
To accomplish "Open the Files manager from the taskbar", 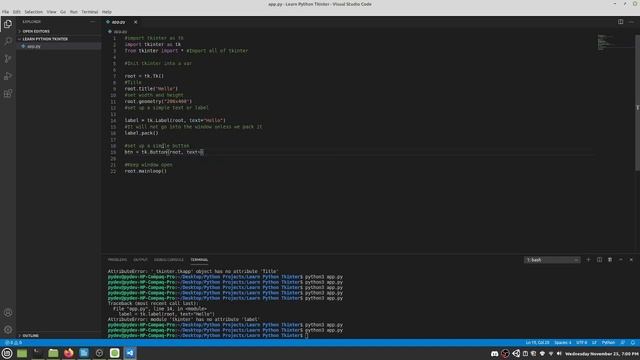I will pyautogui.click(x=53, y=353).
